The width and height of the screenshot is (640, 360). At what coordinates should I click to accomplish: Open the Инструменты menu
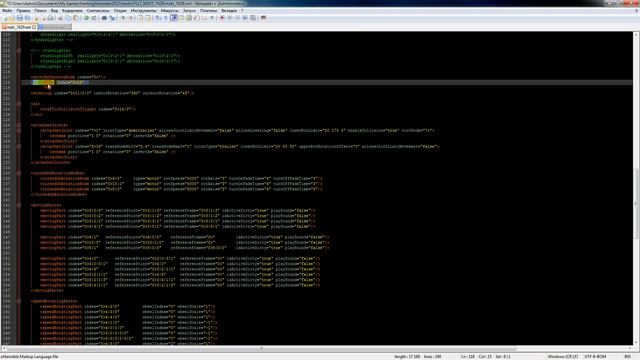[x=143, y=11]
